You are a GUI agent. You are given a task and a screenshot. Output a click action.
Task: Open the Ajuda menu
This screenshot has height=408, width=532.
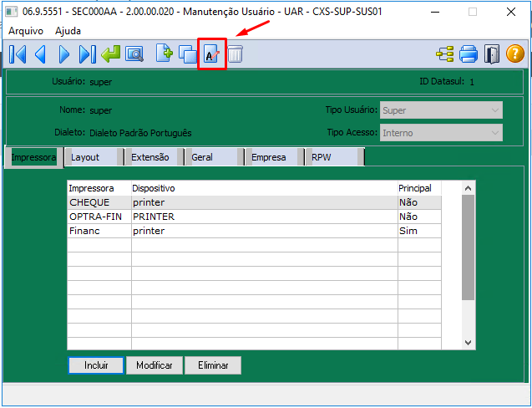click(x=68, y=31)
